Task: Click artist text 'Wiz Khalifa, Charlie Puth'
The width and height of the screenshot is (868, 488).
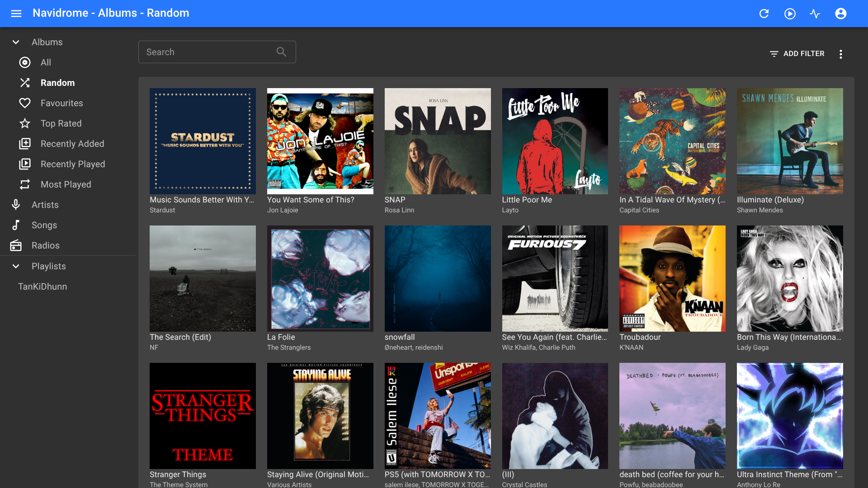Action: pyautogui.click(x=538, y=347)
